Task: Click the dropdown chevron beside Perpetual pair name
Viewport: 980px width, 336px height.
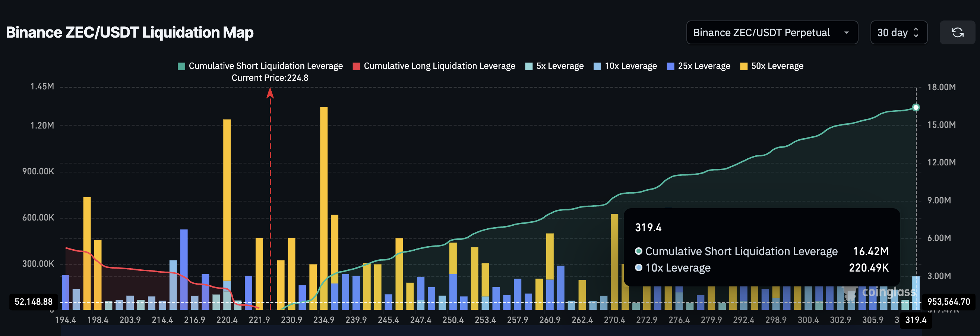Action: [846, 33]
